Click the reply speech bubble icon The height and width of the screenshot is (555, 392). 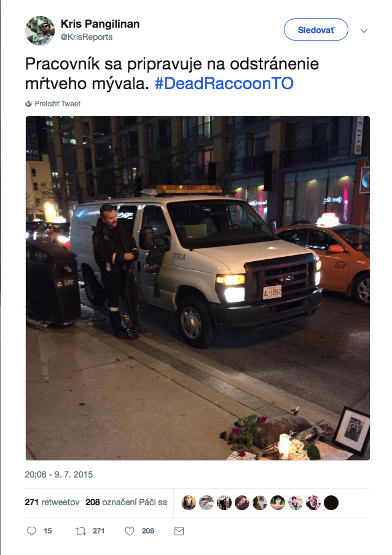pos(31,530)
